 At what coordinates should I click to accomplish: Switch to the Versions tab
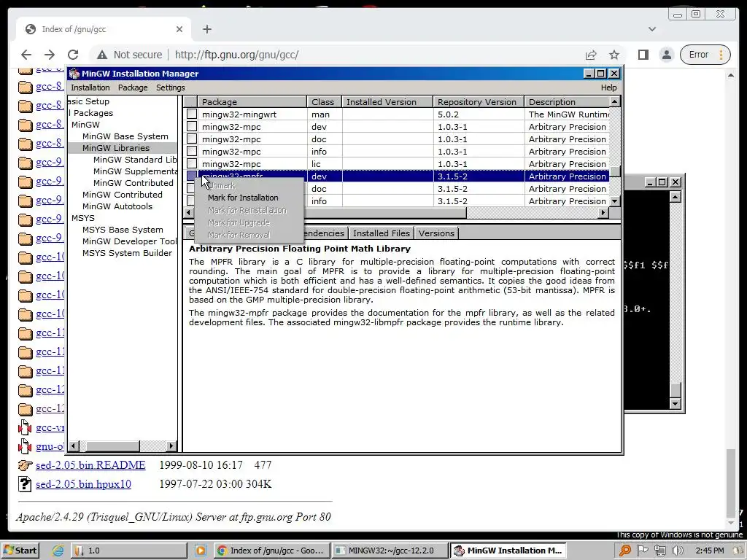click(436, 233)
